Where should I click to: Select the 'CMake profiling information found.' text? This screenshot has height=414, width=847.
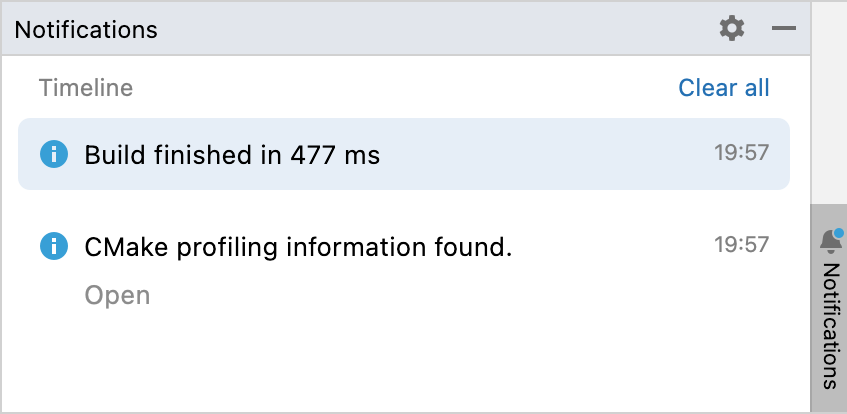click(298, 246)
